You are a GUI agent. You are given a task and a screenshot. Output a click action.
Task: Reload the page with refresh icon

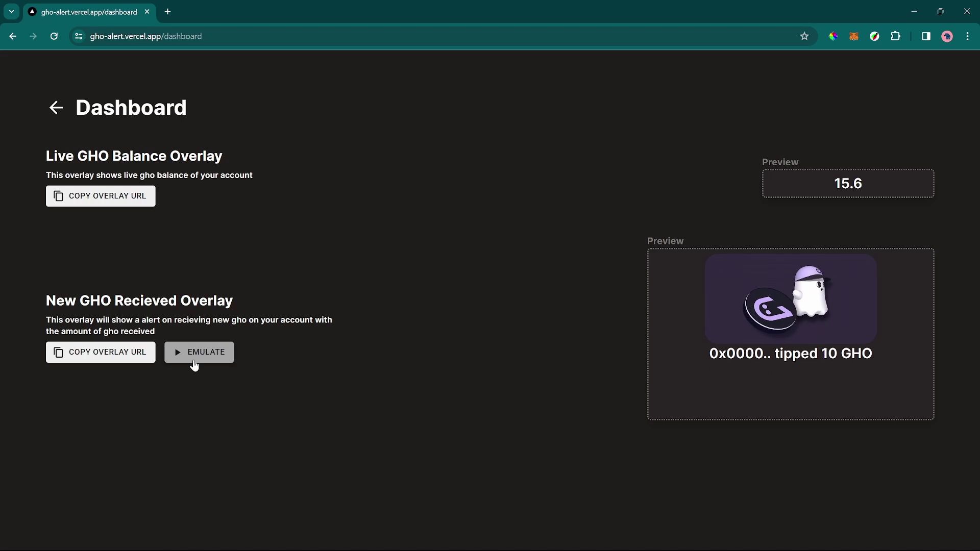[54, 36]
